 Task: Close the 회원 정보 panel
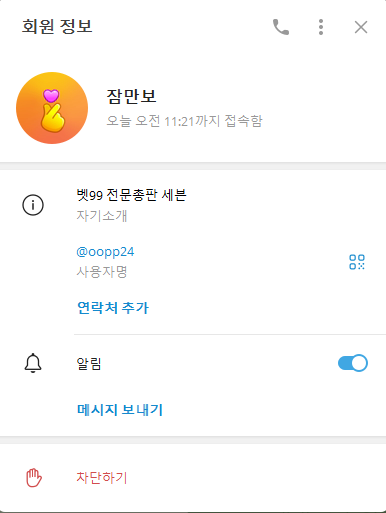(361, 27)
